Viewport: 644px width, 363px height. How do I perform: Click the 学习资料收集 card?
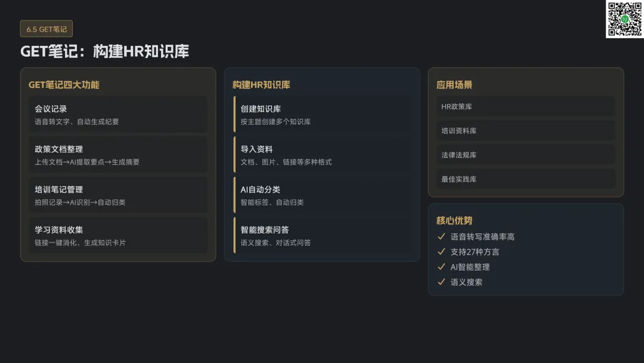click(x=118, y=235)
